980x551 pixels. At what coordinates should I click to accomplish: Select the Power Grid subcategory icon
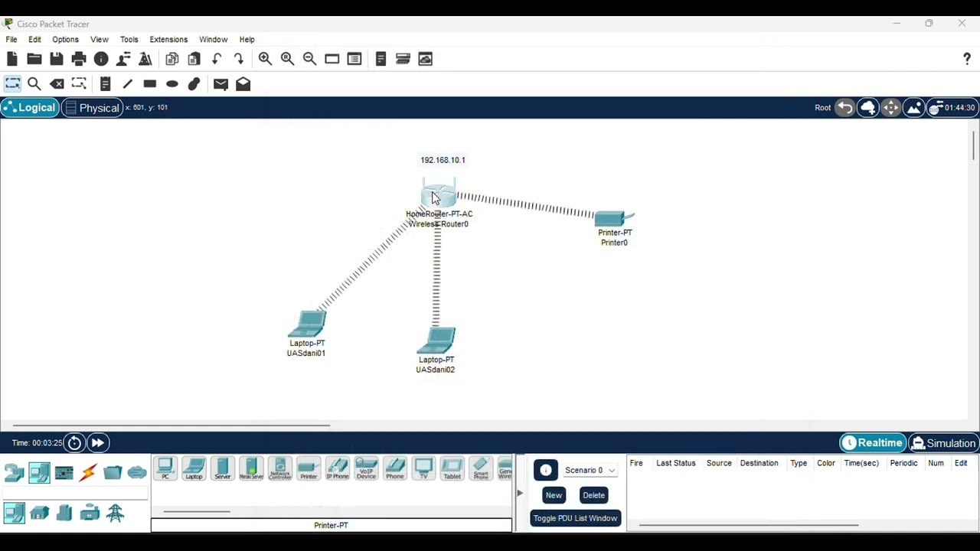(116, 513)
